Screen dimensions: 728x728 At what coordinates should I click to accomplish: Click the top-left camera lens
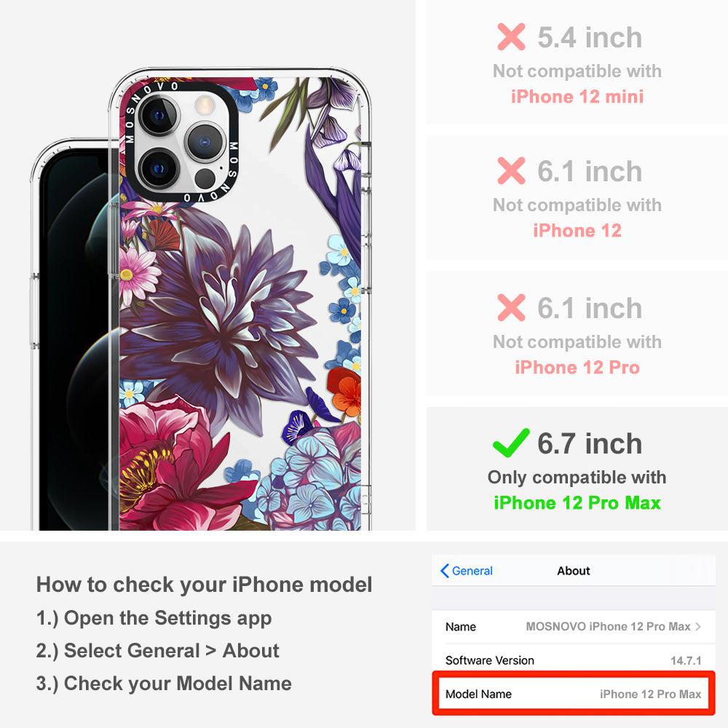(x=158, y=116)
